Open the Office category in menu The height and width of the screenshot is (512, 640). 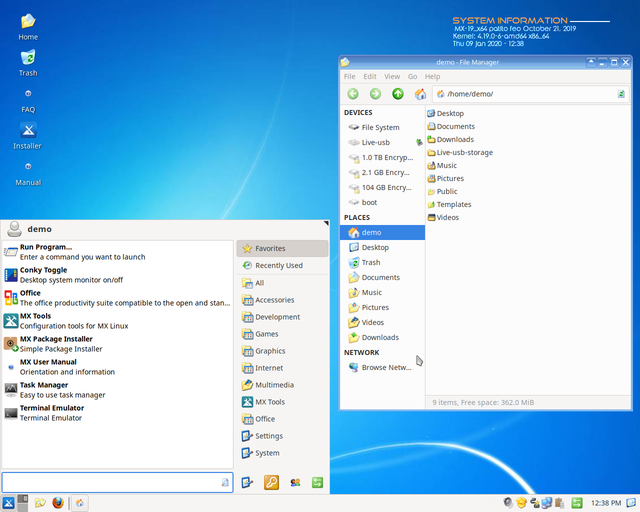click(x=282, y=419)
